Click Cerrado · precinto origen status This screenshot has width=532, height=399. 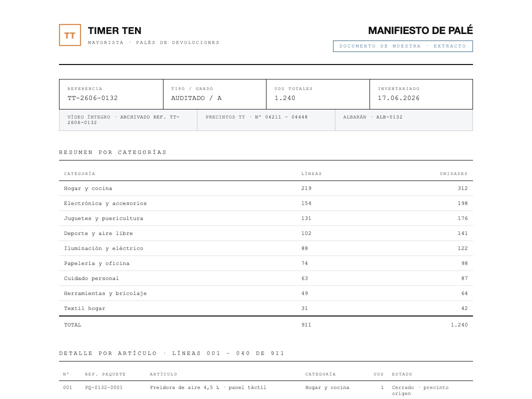point(420,390)
